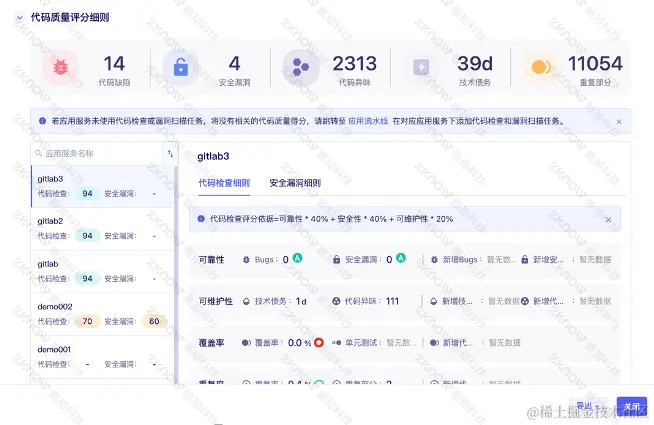
Task: Click the green A badge next to 安全漏洞
Action: [x=401, y=258]
